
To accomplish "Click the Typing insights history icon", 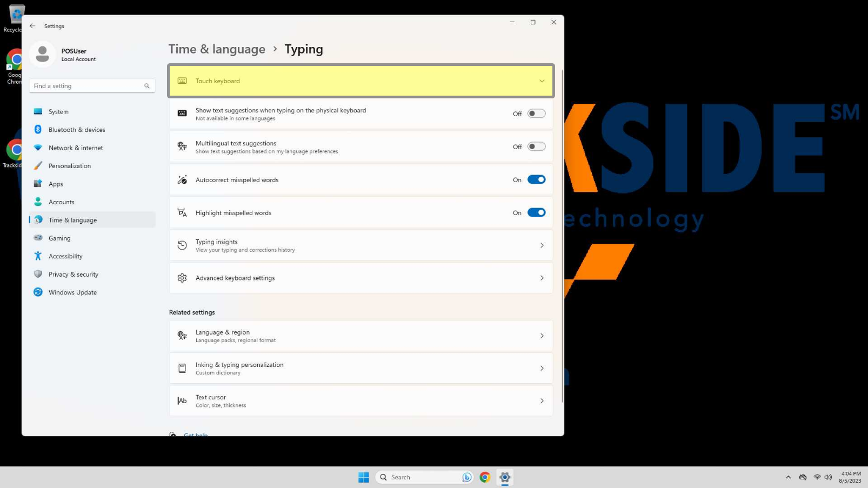I will click(182, 245).
